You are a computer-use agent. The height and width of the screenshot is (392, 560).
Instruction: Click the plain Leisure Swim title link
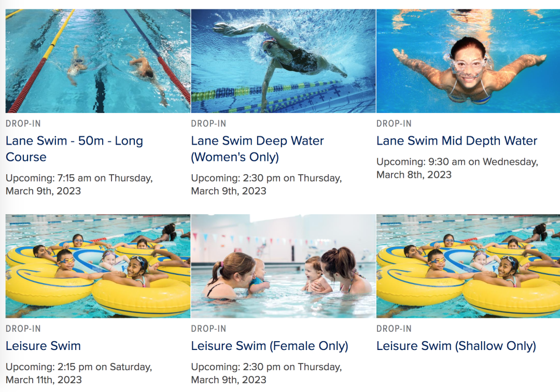coord(43,346)
